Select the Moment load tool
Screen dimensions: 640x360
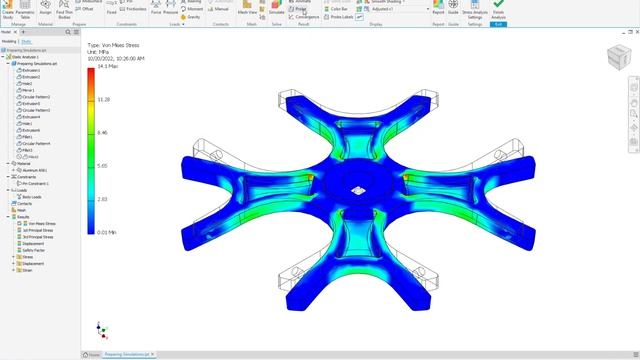pyautogui.click(x=192, y=9)
